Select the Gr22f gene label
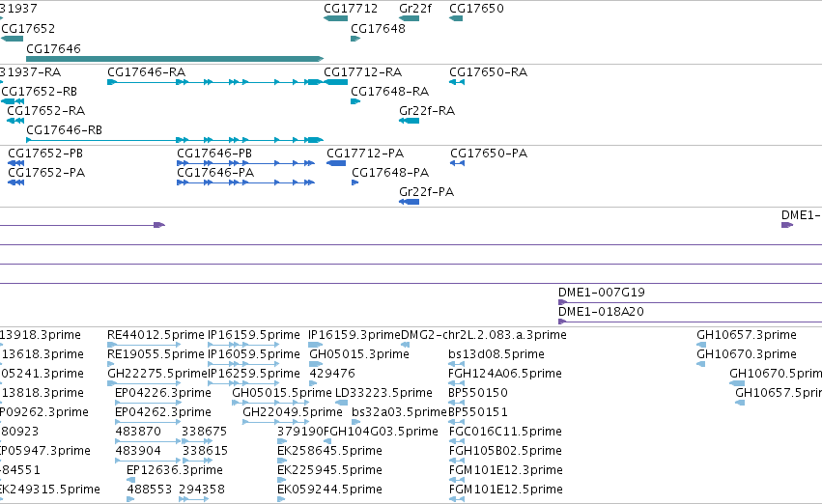The image size is (822, 504). click(x=415, y=9)
